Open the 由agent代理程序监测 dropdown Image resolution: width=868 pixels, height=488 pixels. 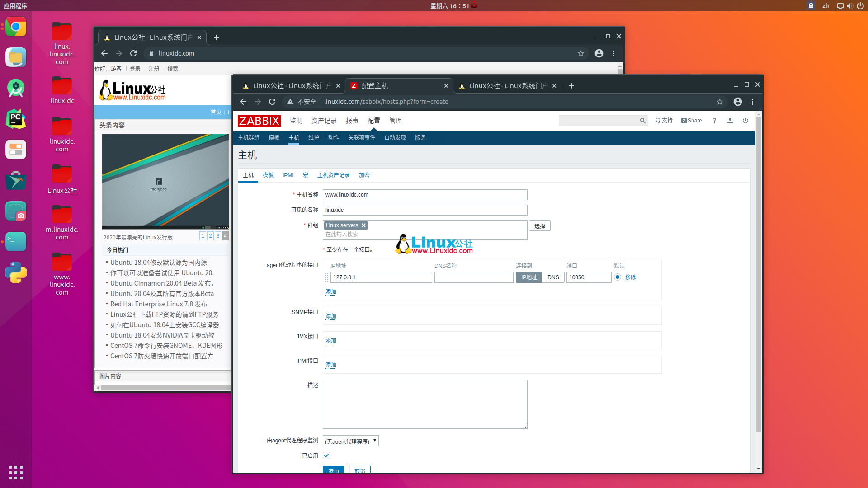(x=351, y=441)
